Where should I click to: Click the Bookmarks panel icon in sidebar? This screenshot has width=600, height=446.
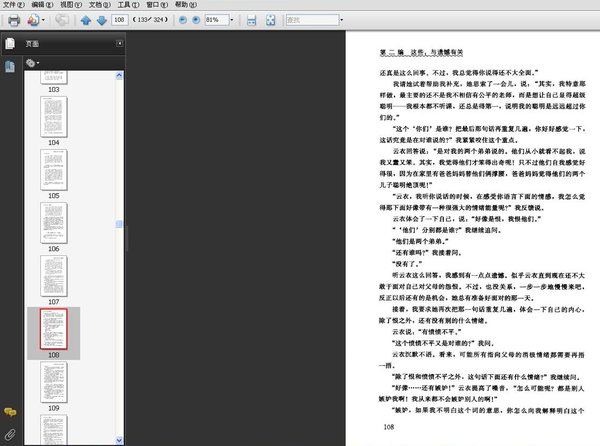click(10, 67)
